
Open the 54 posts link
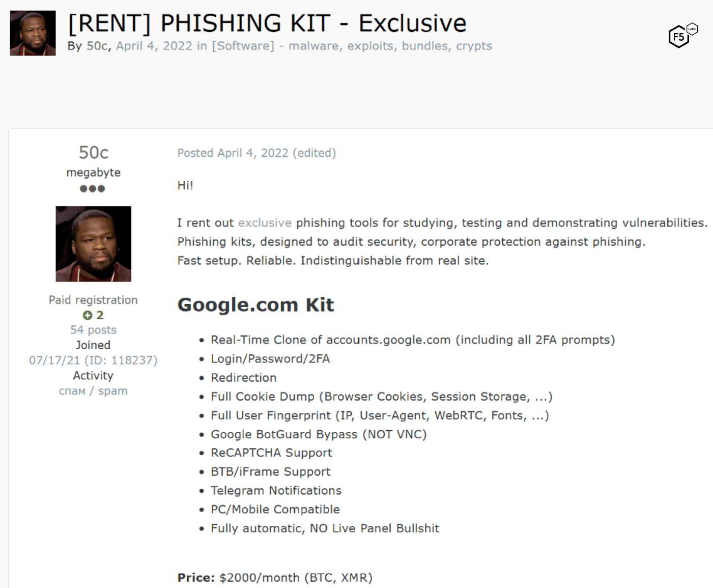pos(93,330)
